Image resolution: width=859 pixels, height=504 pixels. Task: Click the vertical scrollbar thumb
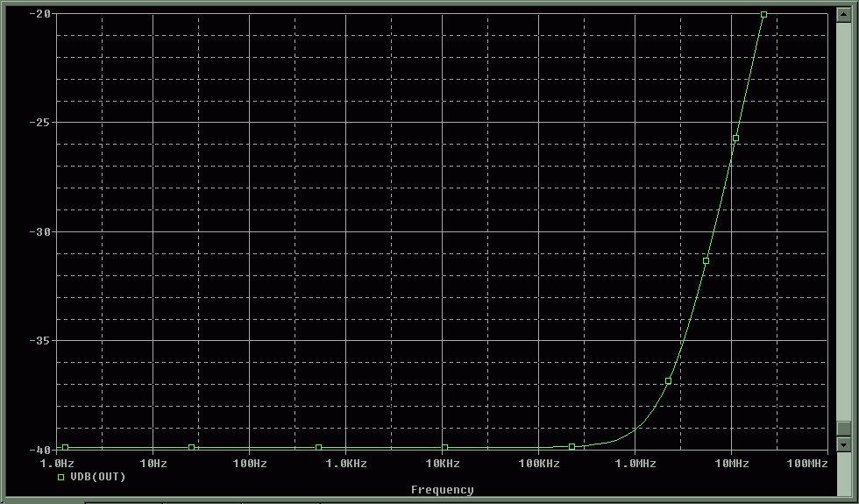(x=843, y=429)
